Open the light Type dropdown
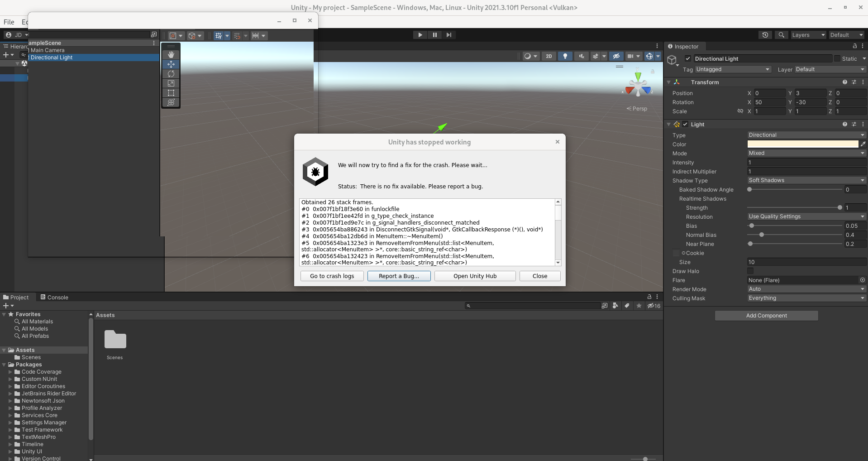Image resolution: width=868 pixels, height=461 pixels. coord(806,135)
